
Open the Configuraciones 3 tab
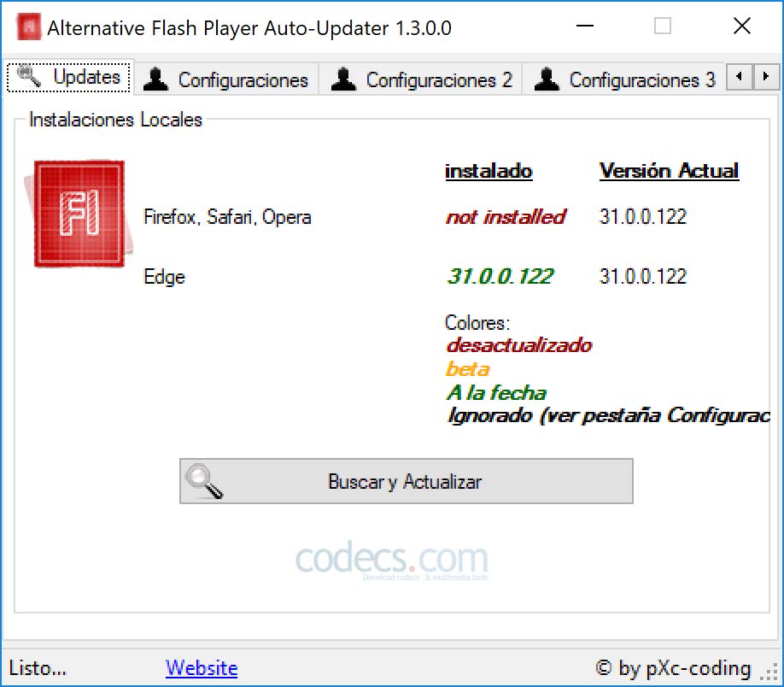[623, 79]
